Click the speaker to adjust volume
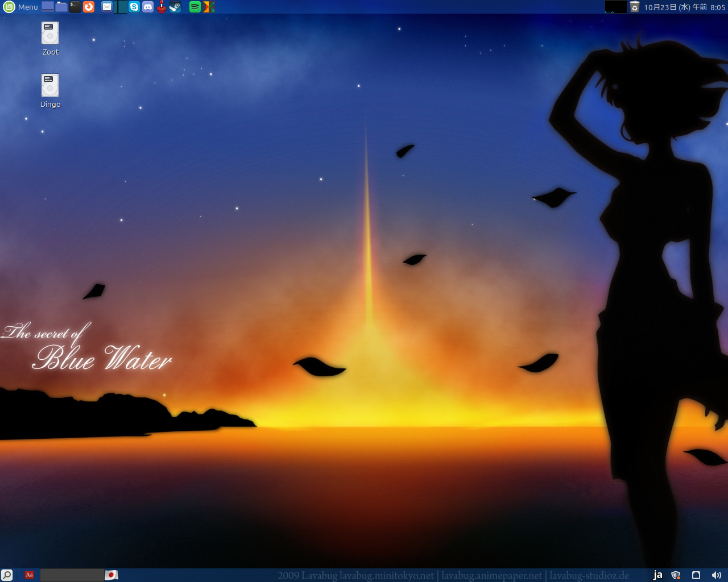Screen dimensions: 728x582 717,575
